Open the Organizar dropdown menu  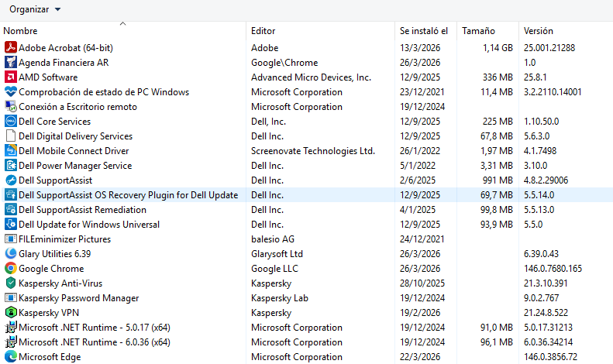coord(35,9)
